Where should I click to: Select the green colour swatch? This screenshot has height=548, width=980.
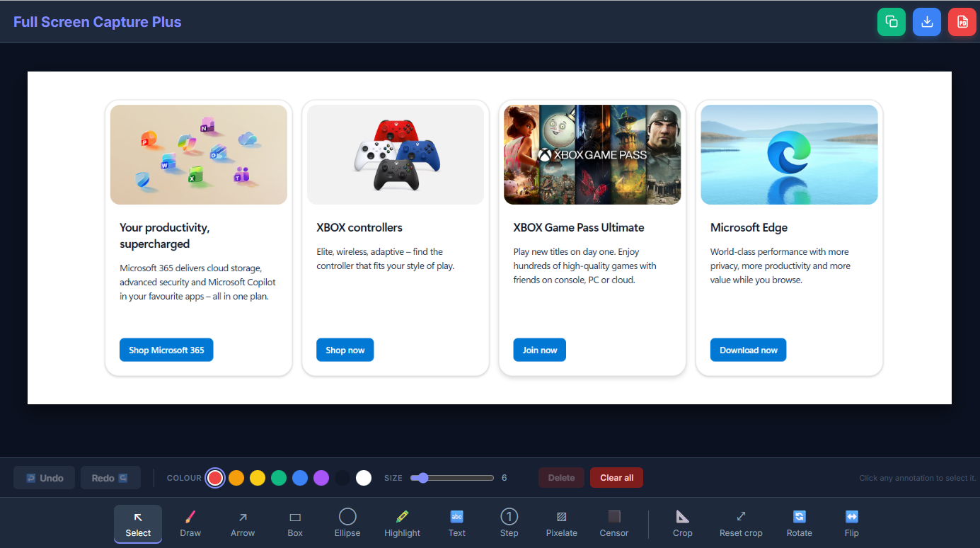click(279, 478)
